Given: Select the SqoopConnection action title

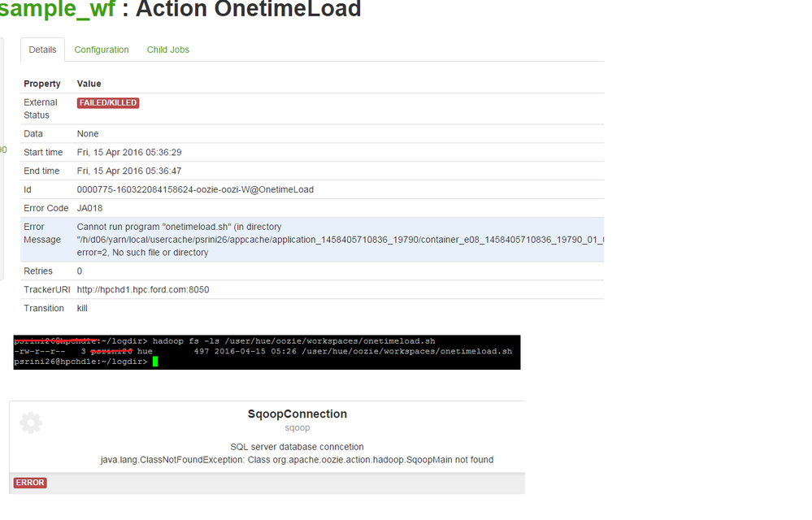Looking at the screenshot, I should [297, 414].
